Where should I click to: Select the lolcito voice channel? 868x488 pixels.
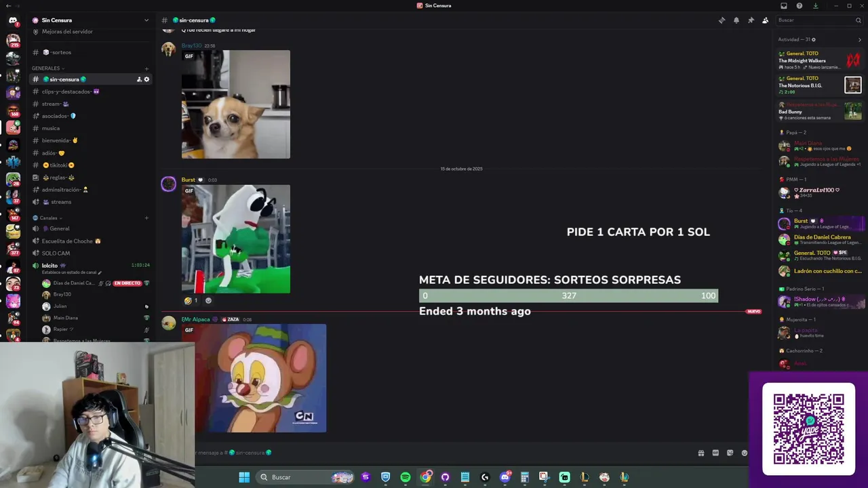(x=90, y=265)
